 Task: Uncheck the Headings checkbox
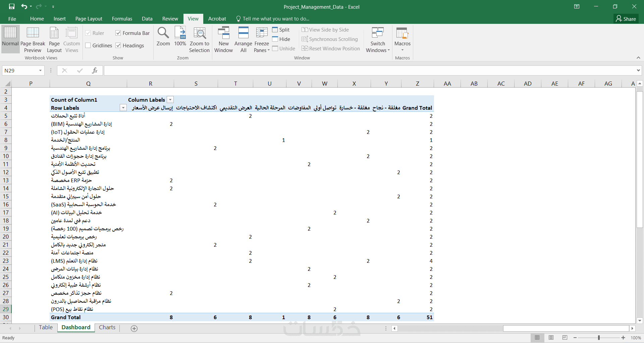coord(118,45)
